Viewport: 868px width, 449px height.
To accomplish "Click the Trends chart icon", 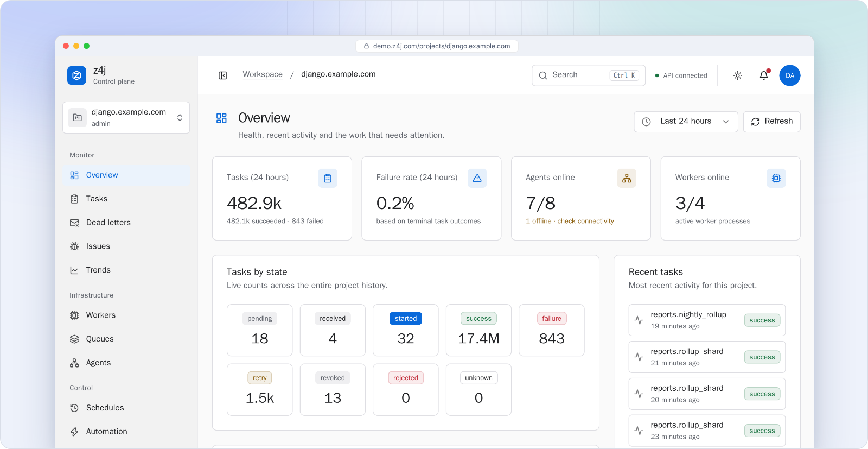I will pyautogui.click(x=74, y=270).
